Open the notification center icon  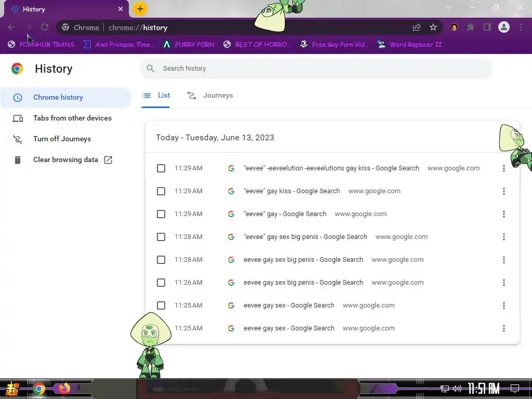pos(515,389)
